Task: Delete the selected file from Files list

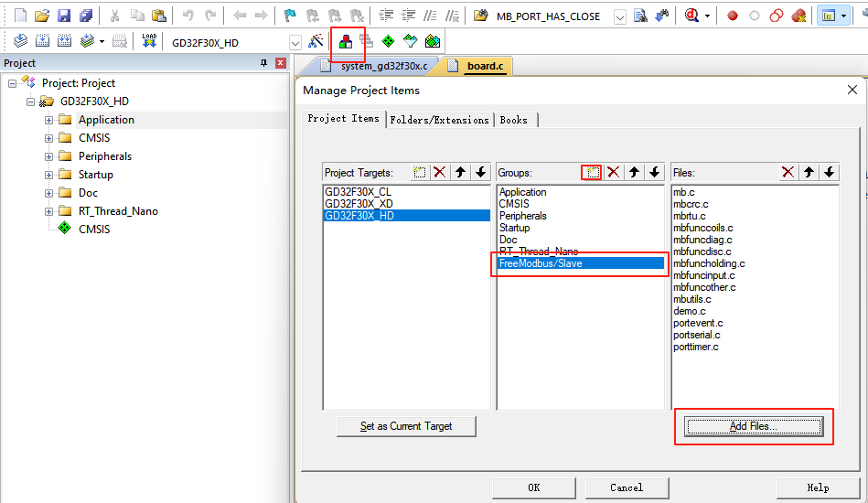Action: 788,172
